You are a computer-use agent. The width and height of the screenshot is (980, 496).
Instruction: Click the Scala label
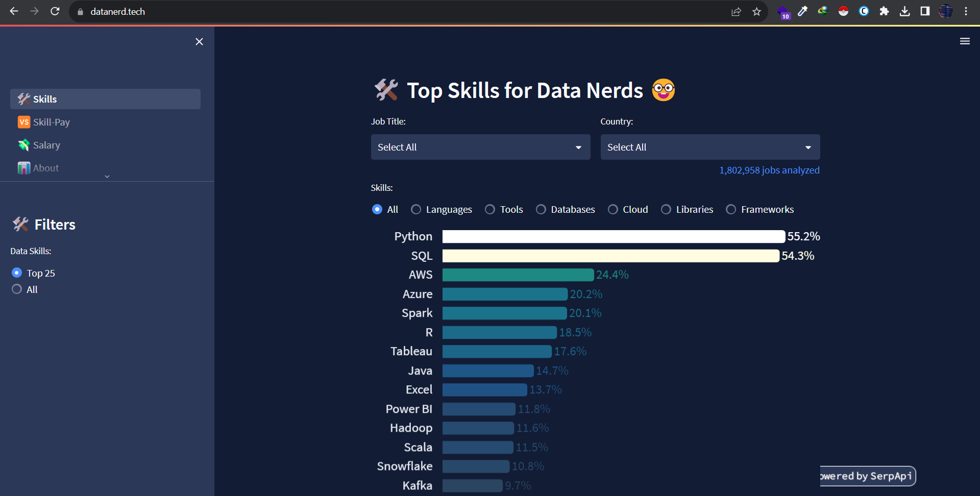pyautogui.click(x=418, y=447)
